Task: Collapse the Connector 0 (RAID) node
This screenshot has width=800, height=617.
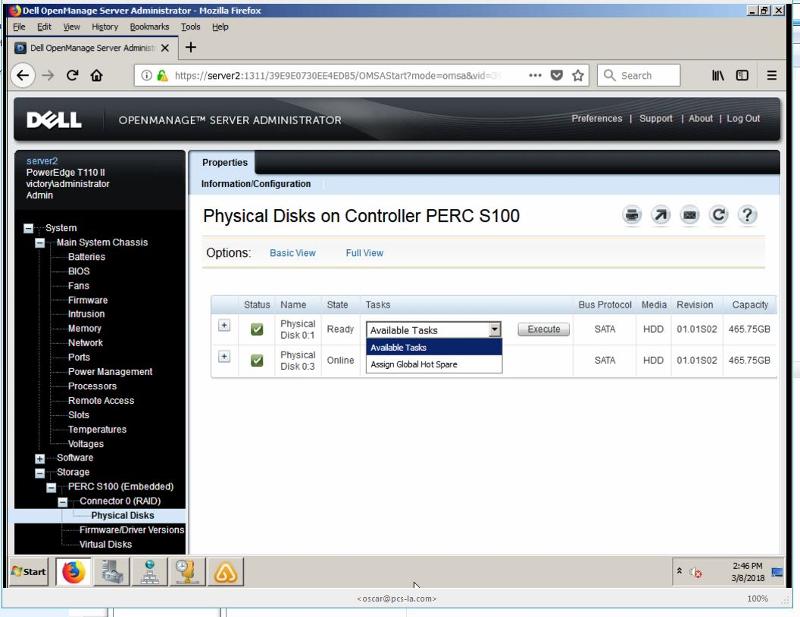Action: click(62, 502)
